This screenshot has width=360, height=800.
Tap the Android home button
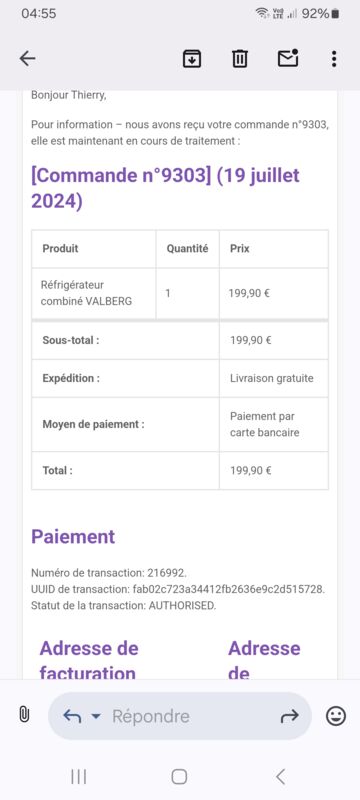[179, 777]
